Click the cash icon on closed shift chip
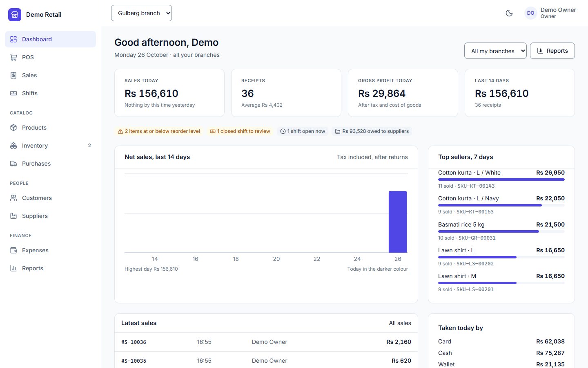Image resolution: width=588 pixels, height=368 pixels. (x=213, y=131)
